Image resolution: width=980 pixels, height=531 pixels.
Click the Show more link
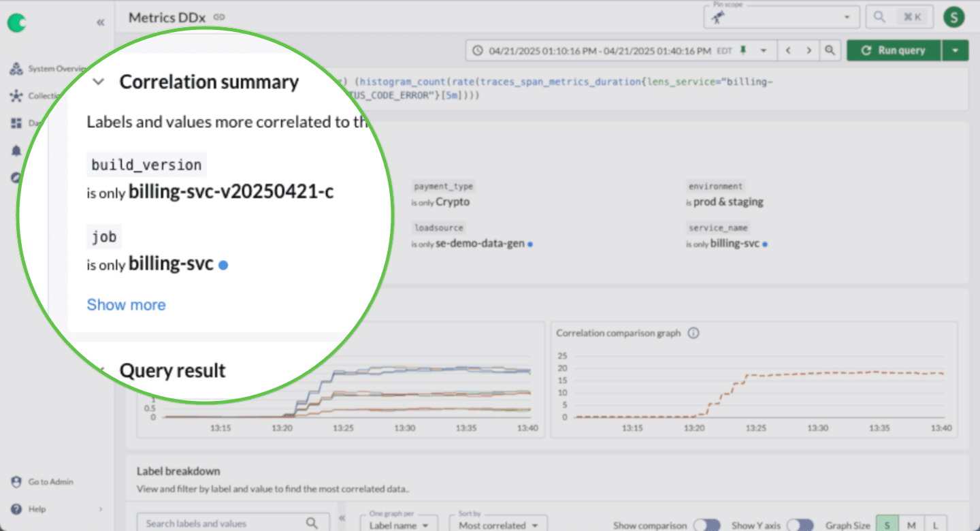click(126, 305)
